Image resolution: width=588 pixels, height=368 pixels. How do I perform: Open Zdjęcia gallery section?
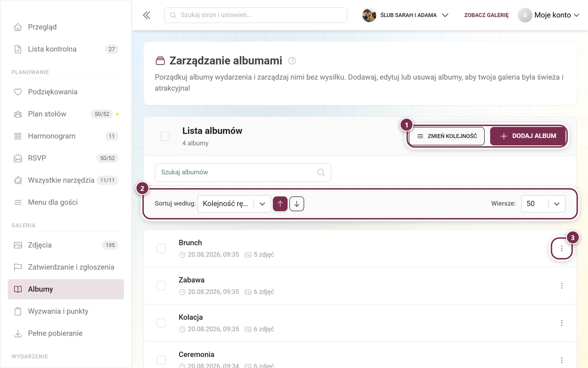66,245
